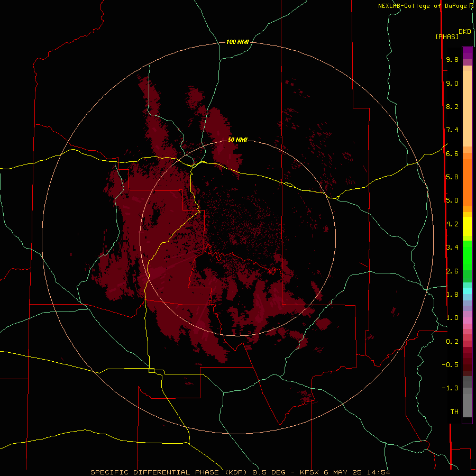The width and height of the screenshot is (476, 476).
Task: Click the 9.0 value on color scale
Action: point(452,83)
